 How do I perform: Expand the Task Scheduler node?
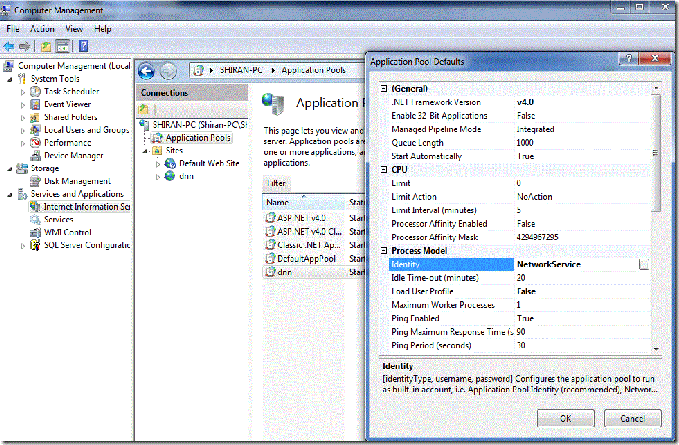23,92
